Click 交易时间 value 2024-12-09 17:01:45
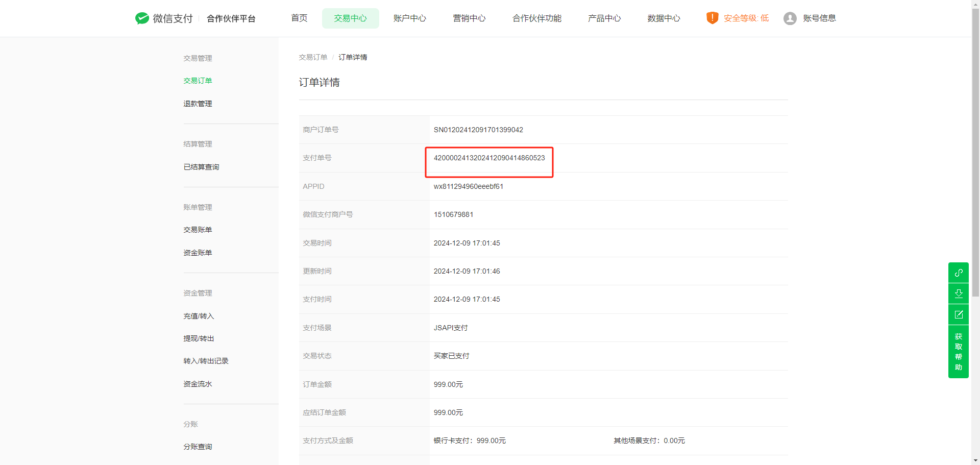 [x=467, y=243]
